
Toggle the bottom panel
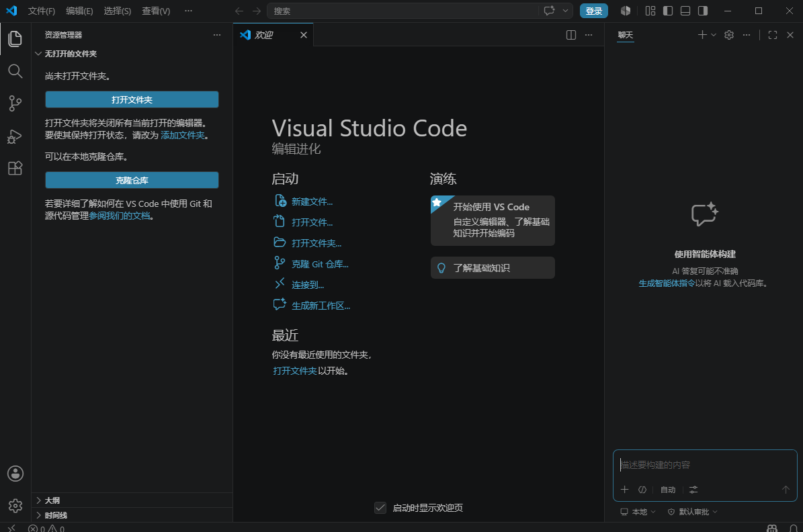685,11
